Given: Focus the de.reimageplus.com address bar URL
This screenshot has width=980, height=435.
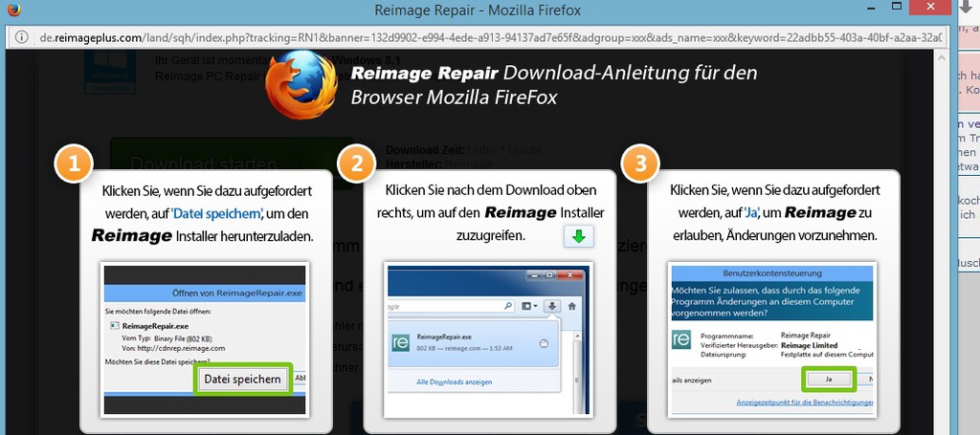Looking at the screenshot, I should pos(492,37).
